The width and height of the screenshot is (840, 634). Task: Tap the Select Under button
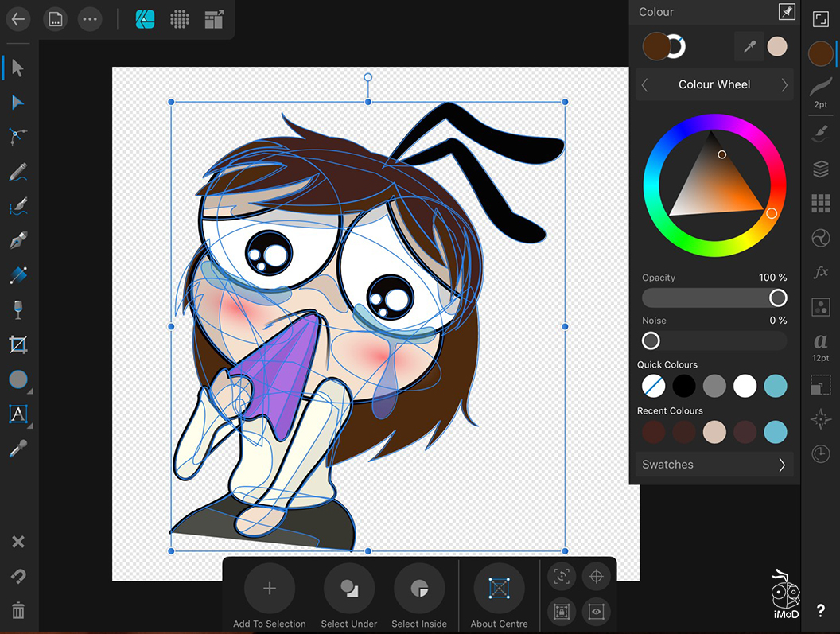click(x=349, y=589)
